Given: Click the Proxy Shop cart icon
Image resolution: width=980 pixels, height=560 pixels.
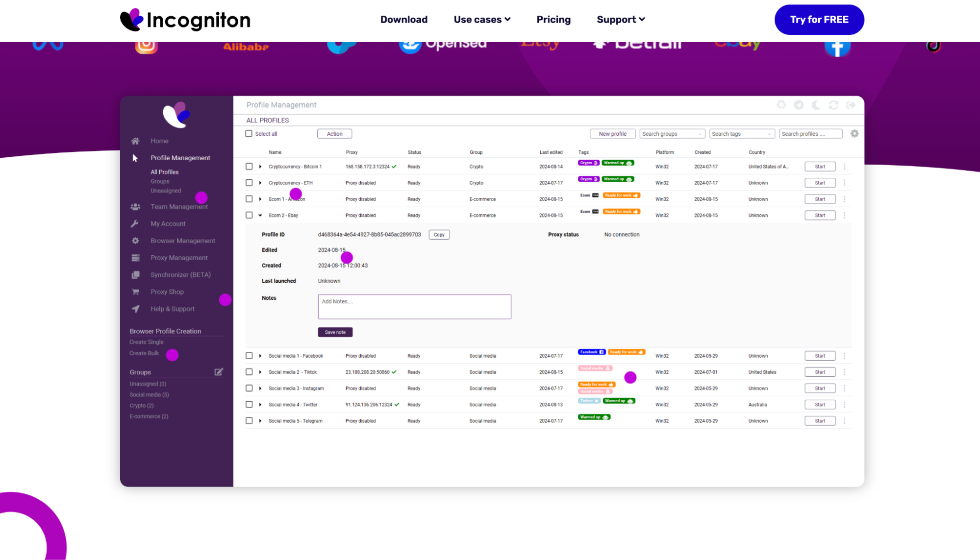Looking at the screenshot, I should [x=135, y=292].
